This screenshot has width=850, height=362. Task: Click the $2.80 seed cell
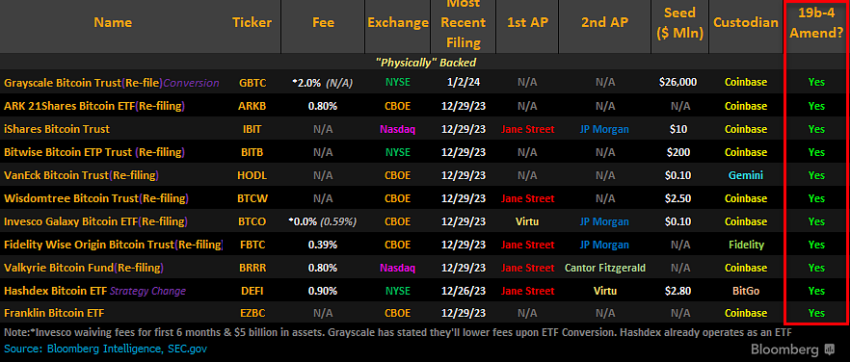coord(679,291)
